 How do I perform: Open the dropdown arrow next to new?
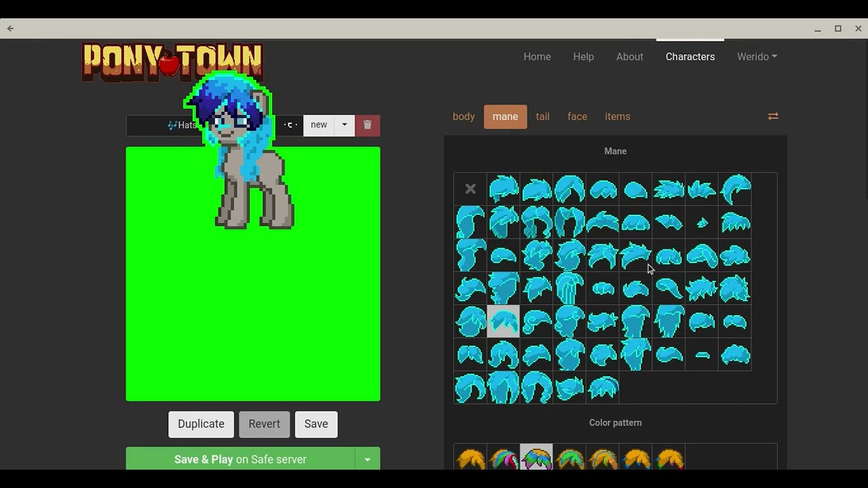click(344, 125)
